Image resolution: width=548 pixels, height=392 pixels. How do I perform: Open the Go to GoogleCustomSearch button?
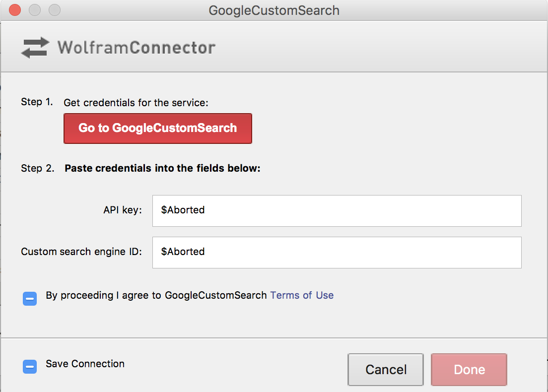(158, 128)
